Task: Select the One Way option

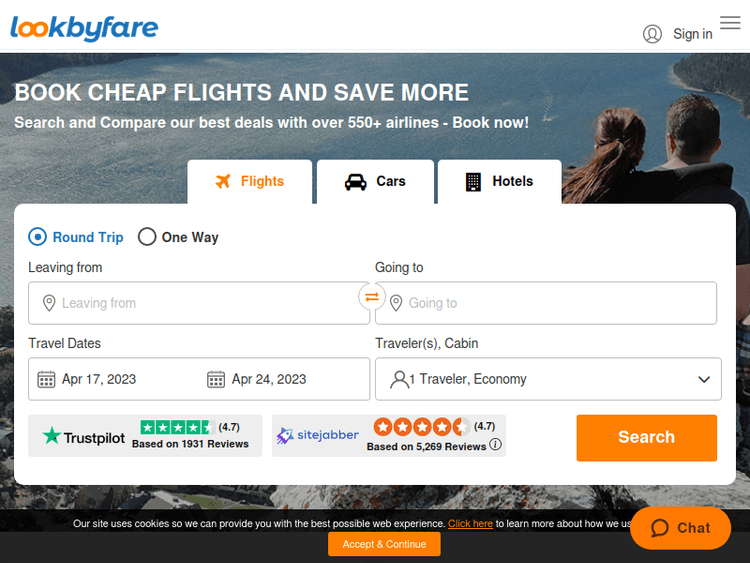Action: click(148, 237)
